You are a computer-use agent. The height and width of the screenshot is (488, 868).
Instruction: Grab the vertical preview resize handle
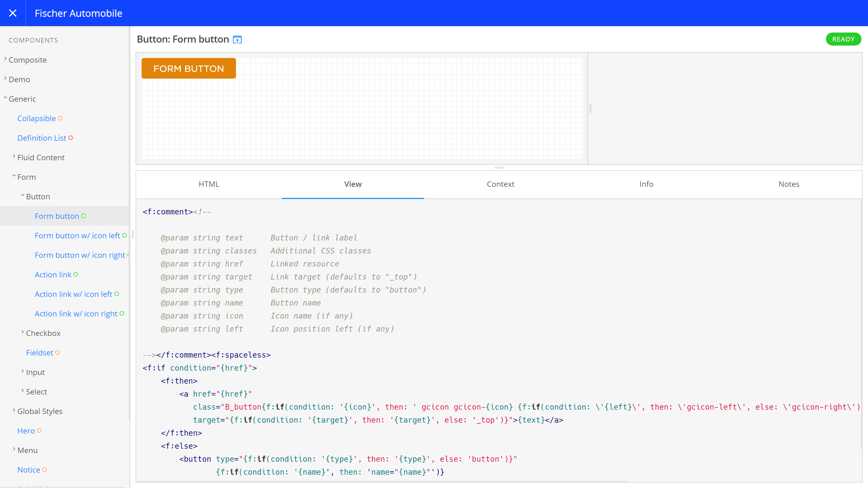tap(590, 108)
